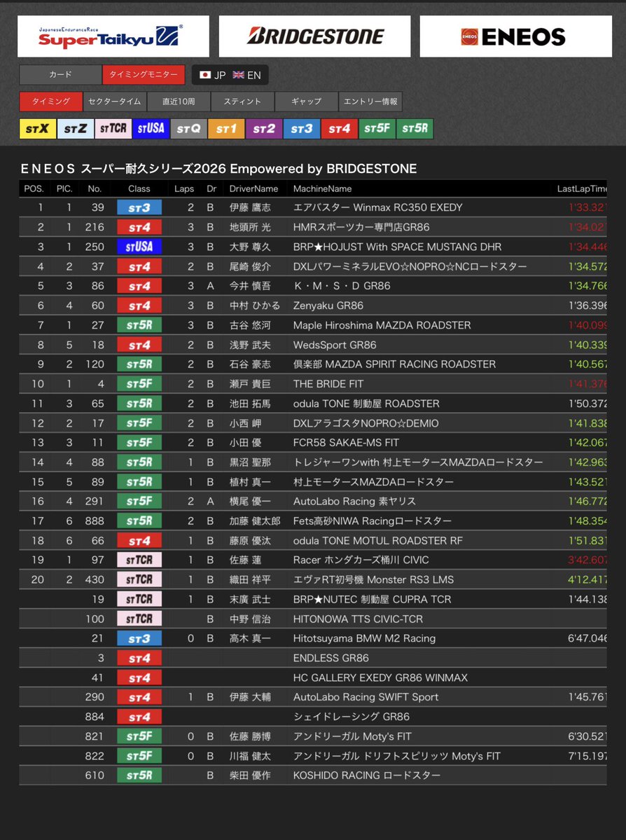Filter by ST-5F class badge in filter bar
This screenshot has width=626, height=840.
coord(377,129)
